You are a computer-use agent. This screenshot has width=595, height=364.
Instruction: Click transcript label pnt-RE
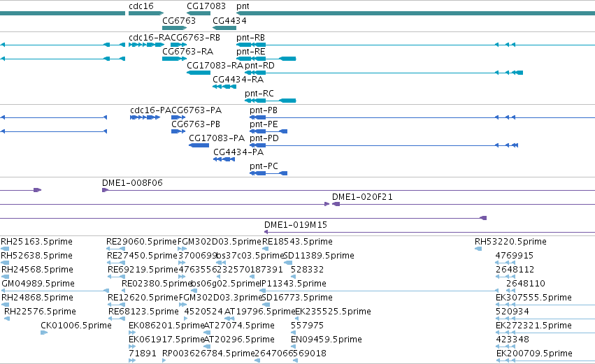pyautogui.click(x=251, y=52)
